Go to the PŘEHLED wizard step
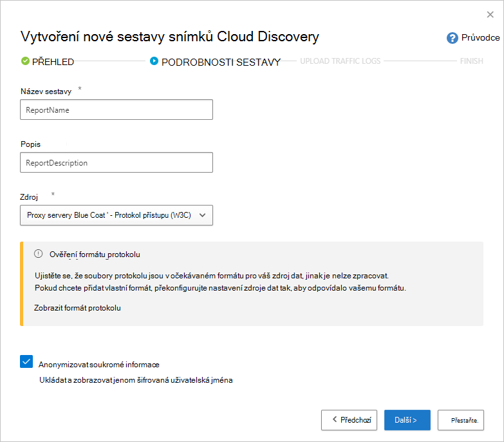 pyautogui.click(x=53, y=61)
